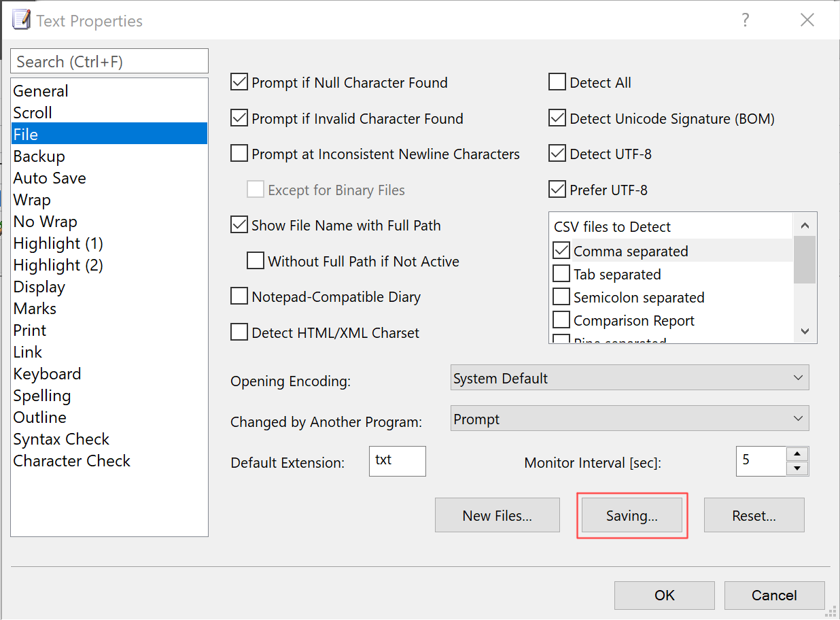This screenshot has height=620, width=840.
Task: Select Spelling category
Action: pyautogui.click(x=109, y=396)
